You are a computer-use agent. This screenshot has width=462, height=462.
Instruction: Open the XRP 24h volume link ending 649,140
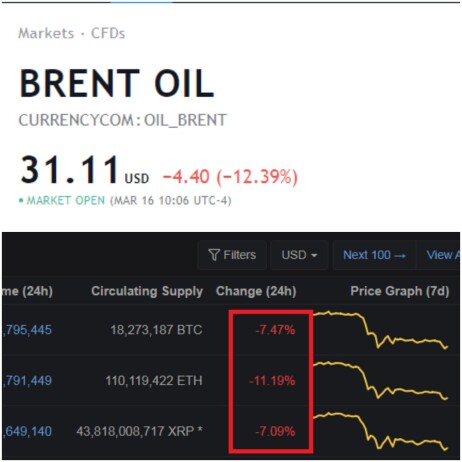27,431
